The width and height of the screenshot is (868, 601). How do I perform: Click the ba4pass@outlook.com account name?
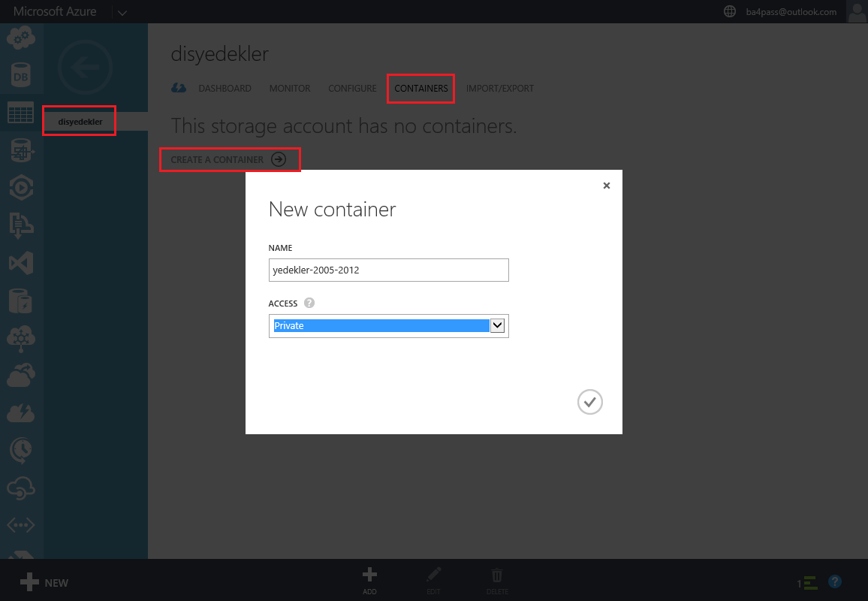pos(791,11)
